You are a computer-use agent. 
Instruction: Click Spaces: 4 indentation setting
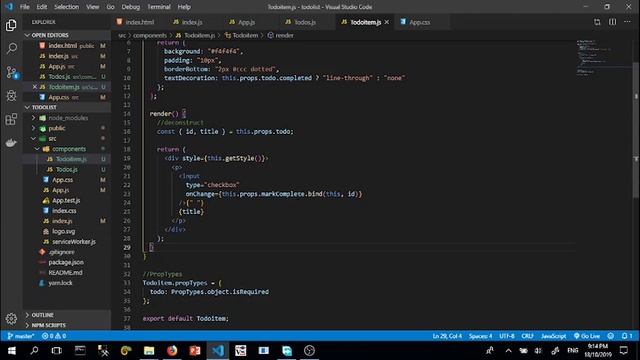point(480,336)
